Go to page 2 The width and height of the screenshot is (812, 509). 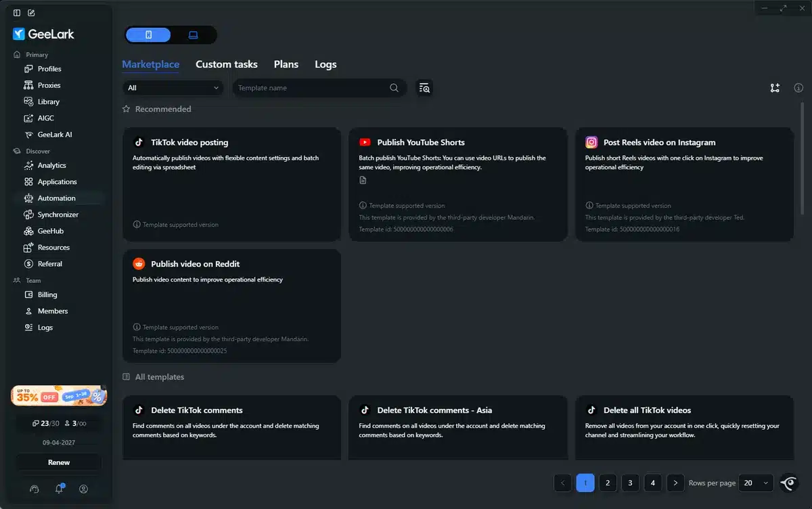(608, 483)
